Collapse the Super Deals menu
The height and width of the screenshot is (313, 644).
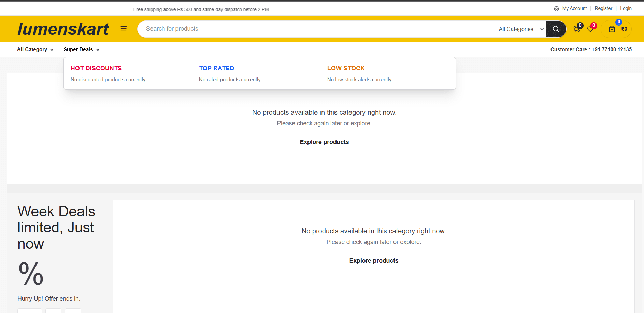pyautogui.click(x=82, y=49)
